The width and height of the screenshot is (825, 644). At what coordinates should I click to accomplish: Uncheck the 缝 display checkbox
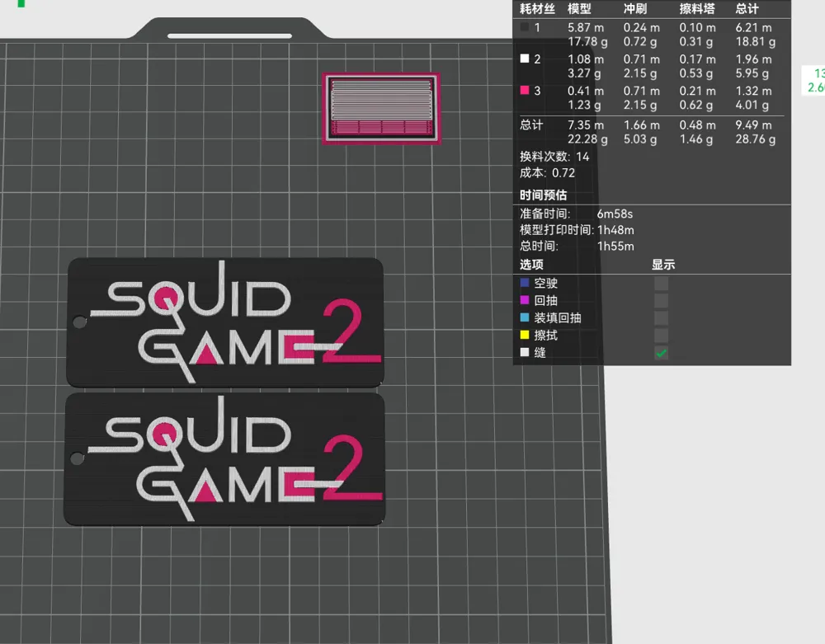[662, 353]
